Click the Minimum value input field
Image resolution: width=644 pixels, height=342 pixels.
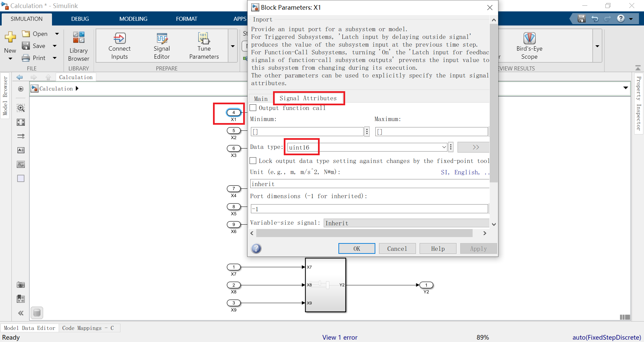[307, 132]
